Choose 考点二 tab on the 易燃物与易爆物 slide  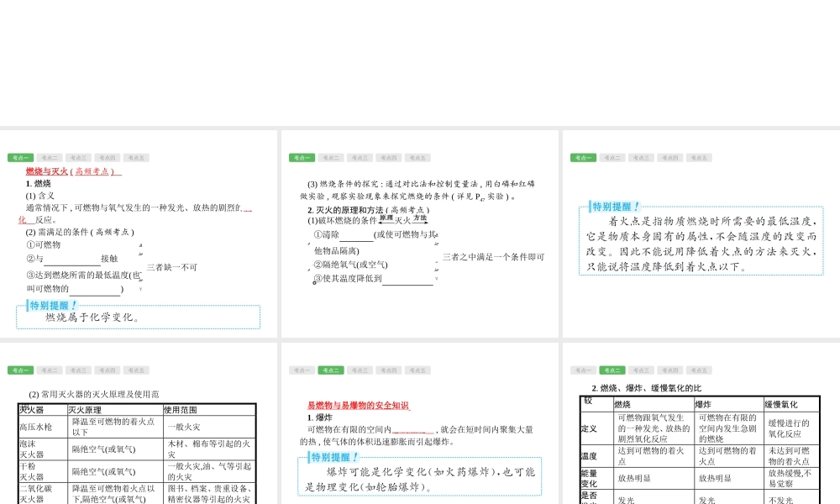coord(330,370)
